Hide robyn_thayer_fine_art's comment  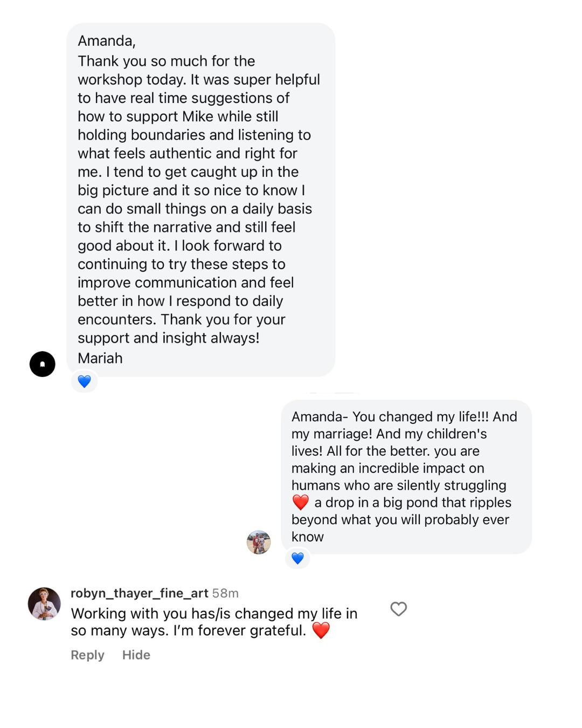click(136, 655)
